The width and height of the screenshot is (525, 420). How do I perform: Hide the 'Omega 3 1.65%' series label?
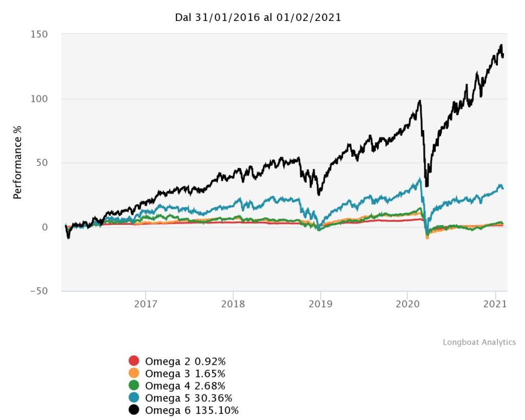pyautogui.click(x=185, y=373)
